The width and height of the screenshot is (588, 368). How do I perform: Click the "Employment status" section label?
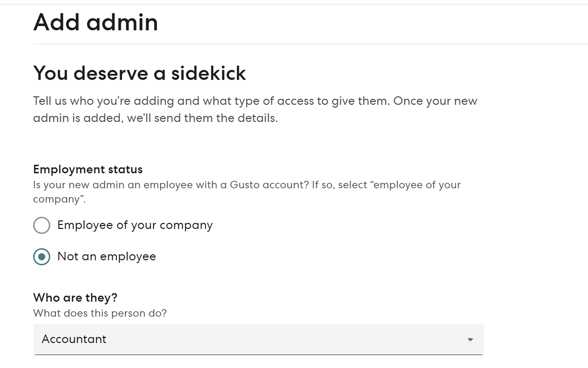click(87, 169)
